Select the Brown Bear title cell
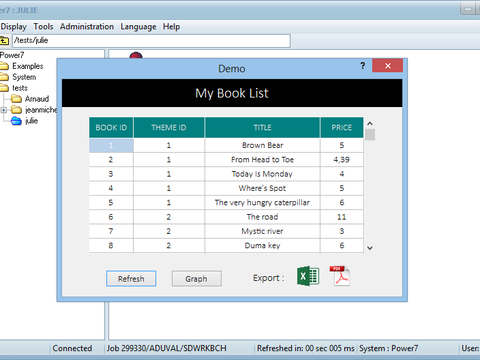 262,145
